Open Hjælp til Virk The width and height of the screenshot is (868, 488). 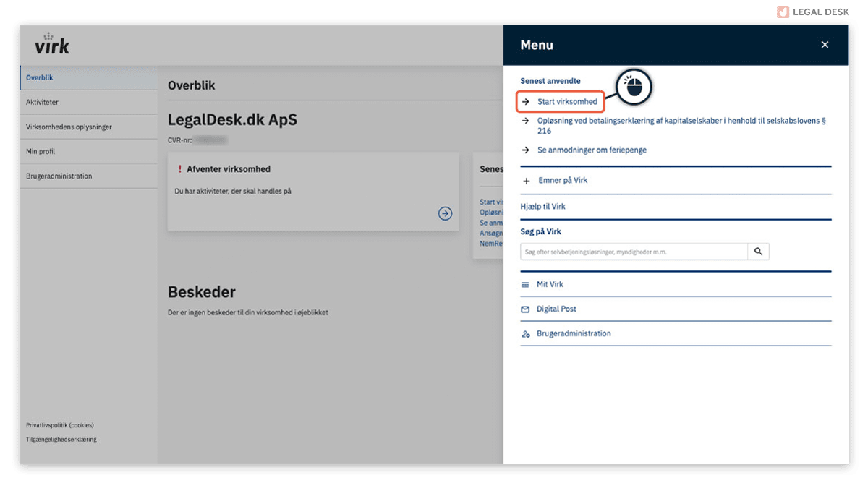tap(543, 207)
